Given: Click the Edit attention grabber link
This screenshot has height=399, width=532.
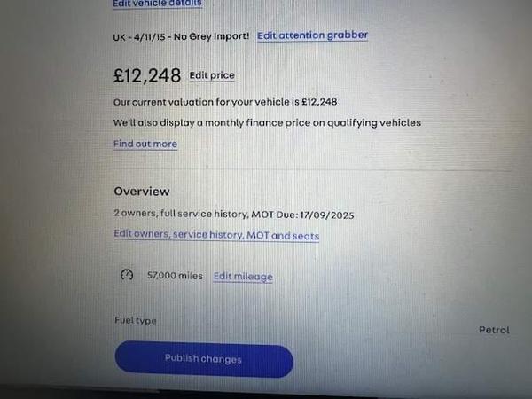Looking at the screenshot, I should click(312, 35).
